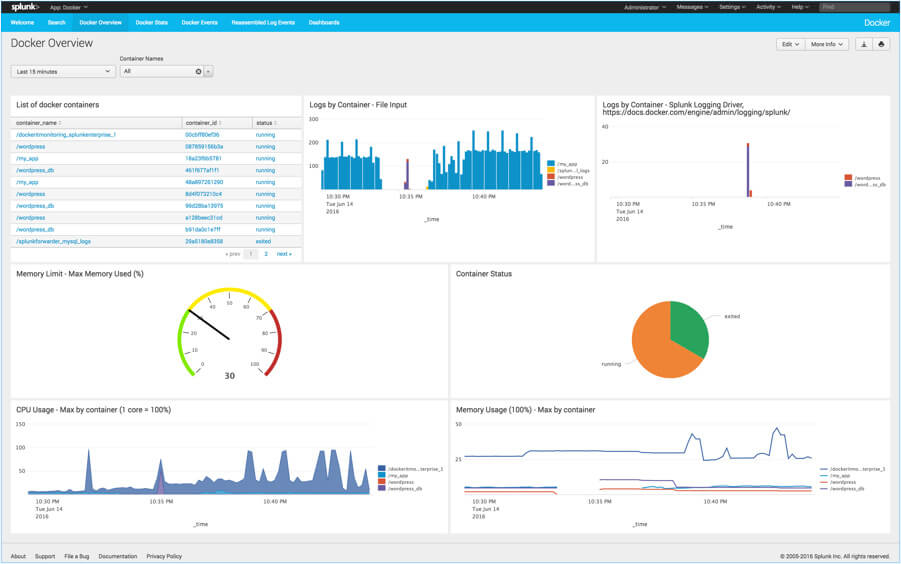Open the /dockeritmonitoring_splunkenterprise_1 container link
Viewport: 901px width, 564px height.
coord(66,135)
